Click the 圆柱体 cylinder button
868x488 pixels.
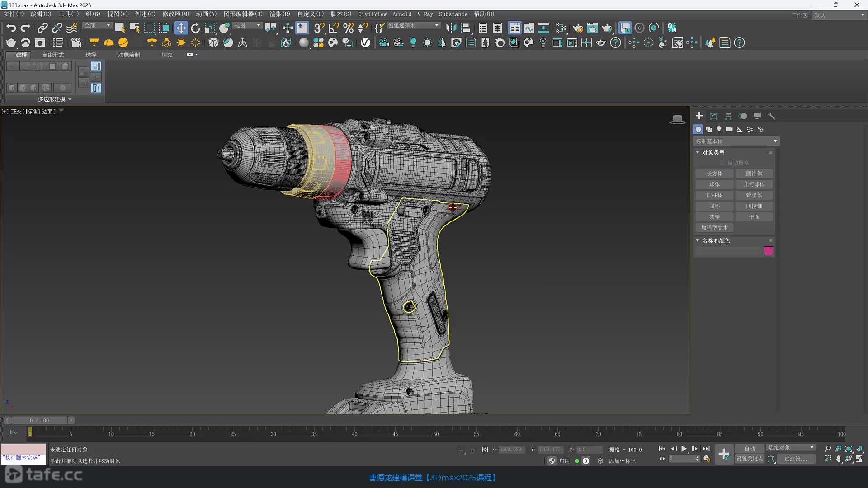click(x=714, y=195)
